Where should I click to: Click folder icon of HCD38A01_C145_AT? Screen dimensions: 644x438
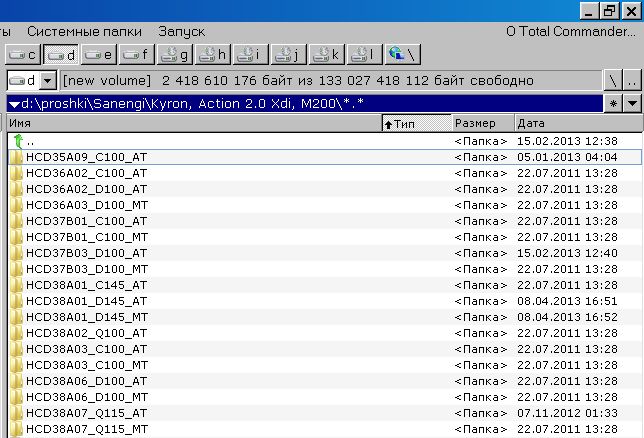tap(16, 286)
